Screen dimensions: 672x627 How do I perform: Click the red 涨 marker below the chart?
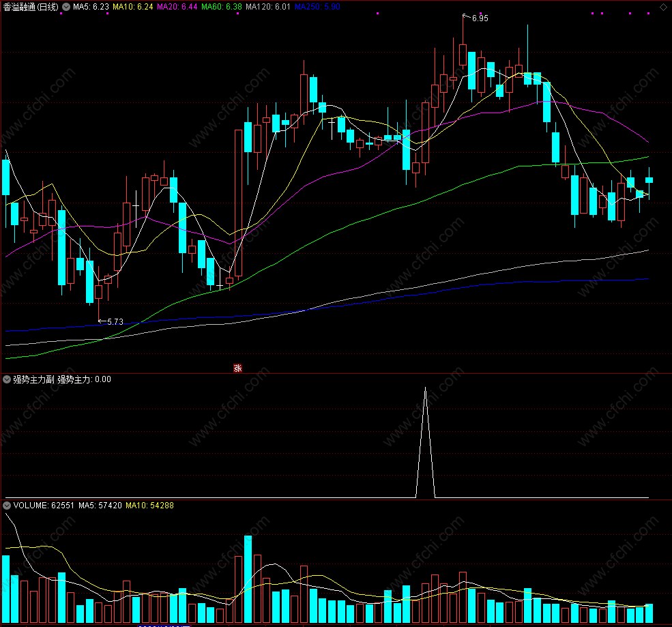238,368
